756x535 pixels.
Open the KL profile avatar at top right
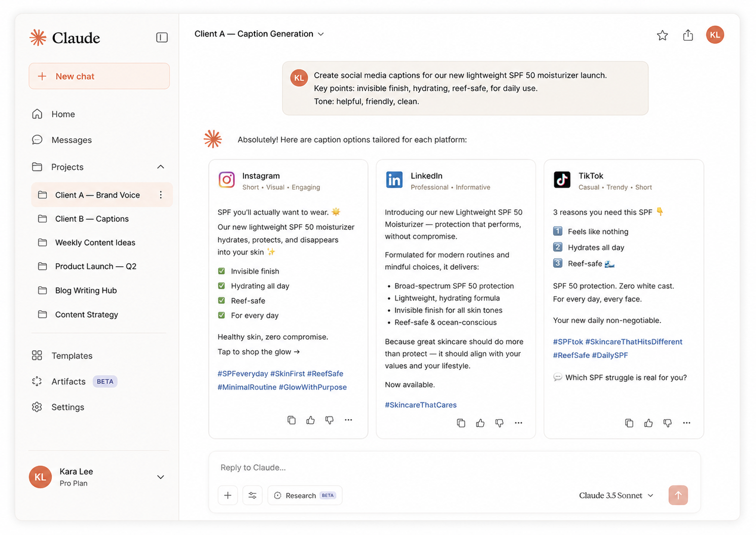point(715,35)
